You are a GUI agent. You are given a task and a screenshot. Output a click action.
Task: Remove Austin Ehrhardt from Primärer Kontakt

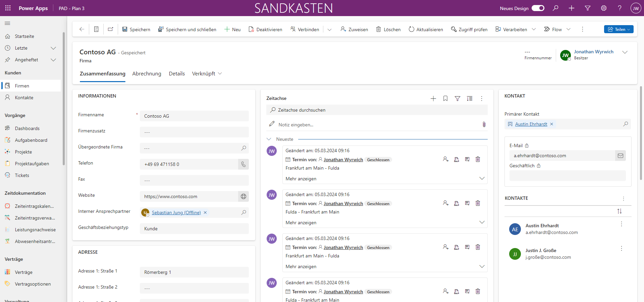(551, 124)
